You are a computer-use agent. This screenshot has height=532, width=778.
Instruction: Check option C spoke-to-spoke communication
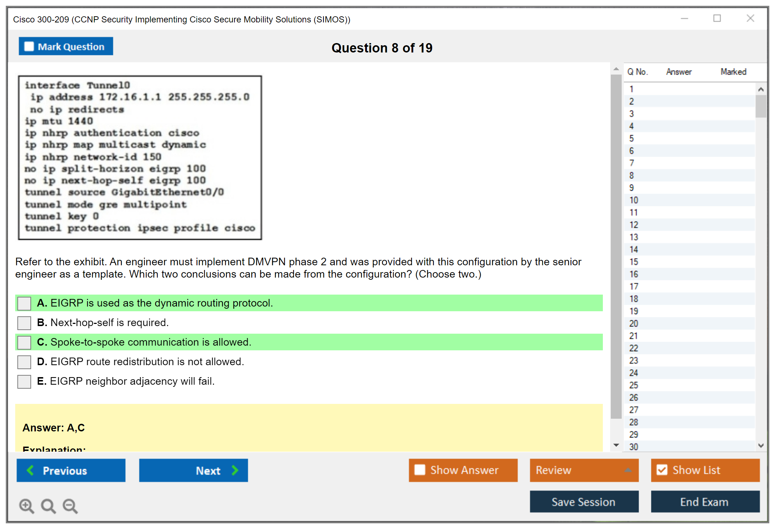click(x=24, y=342)
